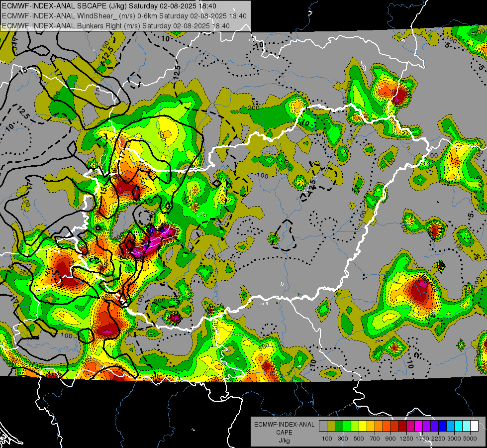Click the J/kg unit label in legend

pos(285,441)
